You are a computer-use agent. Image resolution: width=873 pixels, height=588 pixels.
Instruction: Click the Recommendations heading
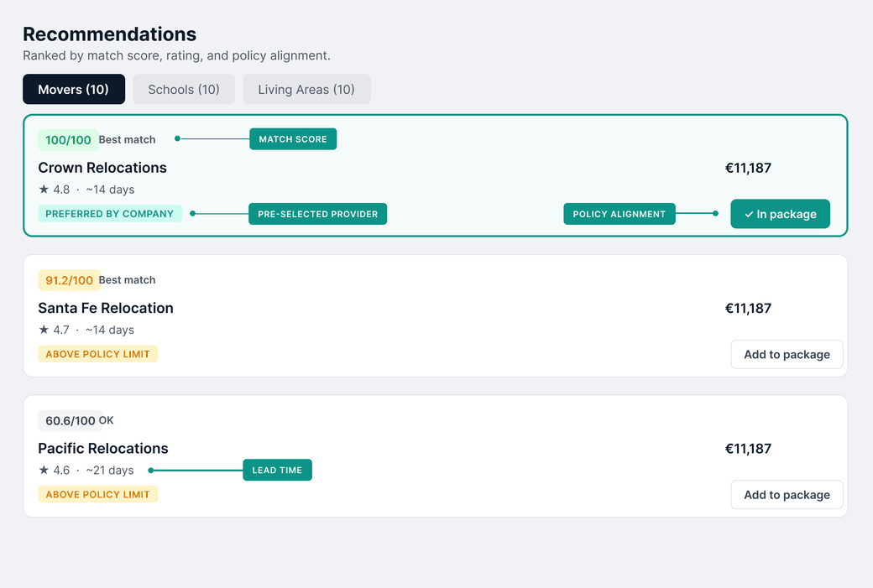coord(110,34)
